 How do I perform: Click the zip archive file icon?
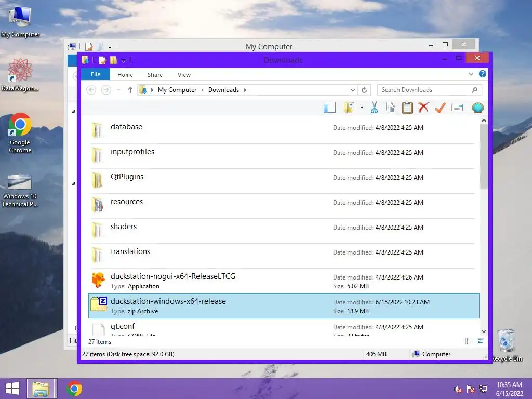tap(99, 304)
